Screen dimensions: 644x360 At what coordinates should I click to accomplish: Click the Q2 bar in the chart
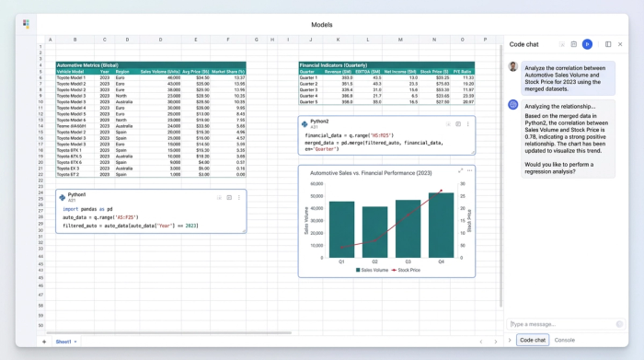click(x=374, y=232)
